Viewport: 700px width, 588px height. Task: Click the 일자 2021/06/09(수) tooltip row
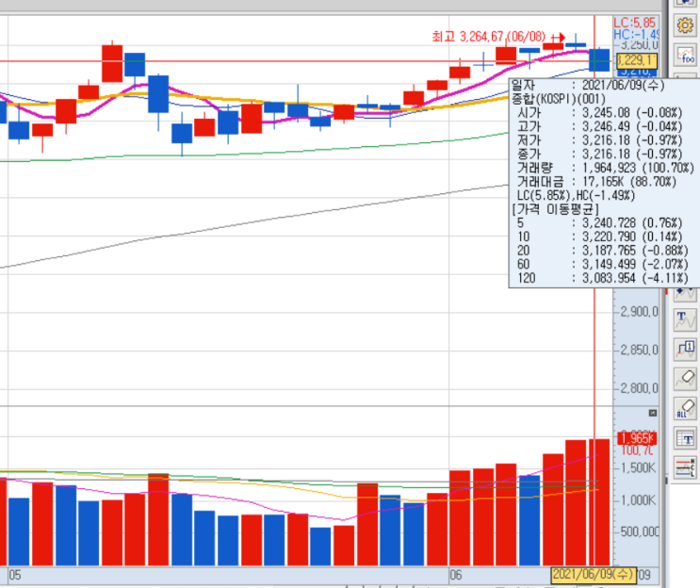[588, 85]
